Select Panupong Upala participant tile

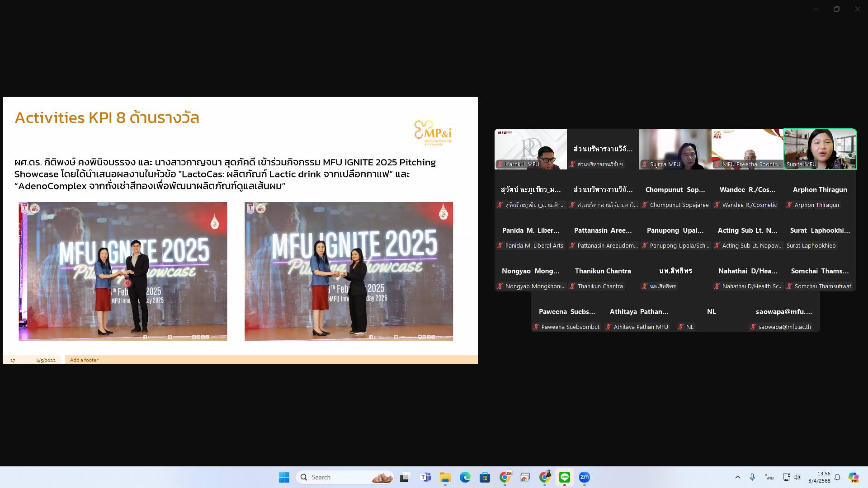(675, 230)
